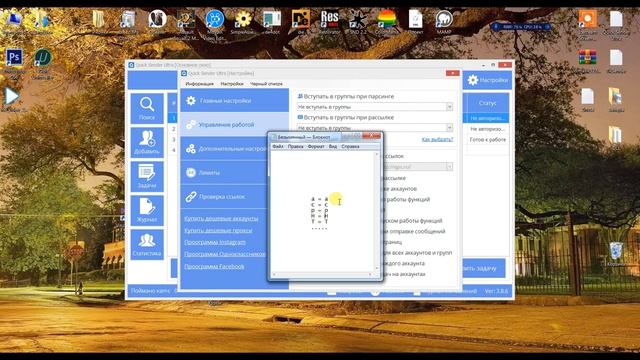Open the Статистика statistics sidebar icon
This screenshot has height=360, width=640.
(147, 244)
